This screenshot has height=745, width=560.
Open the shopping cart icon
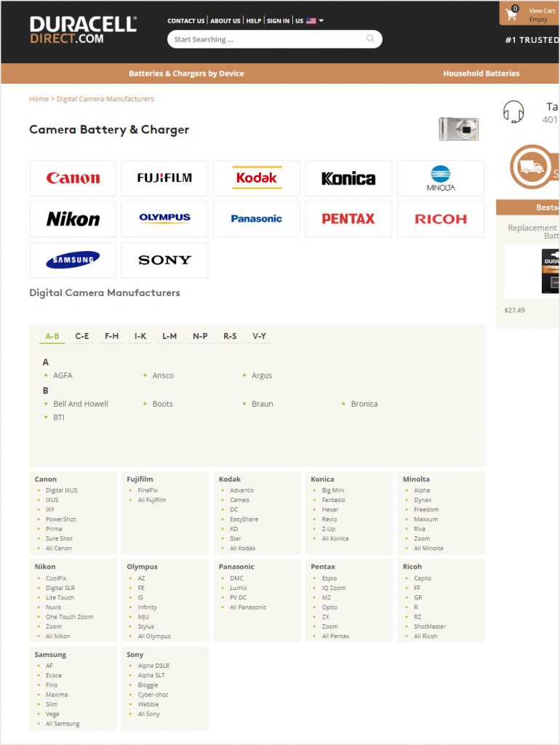tap(511, 14)
